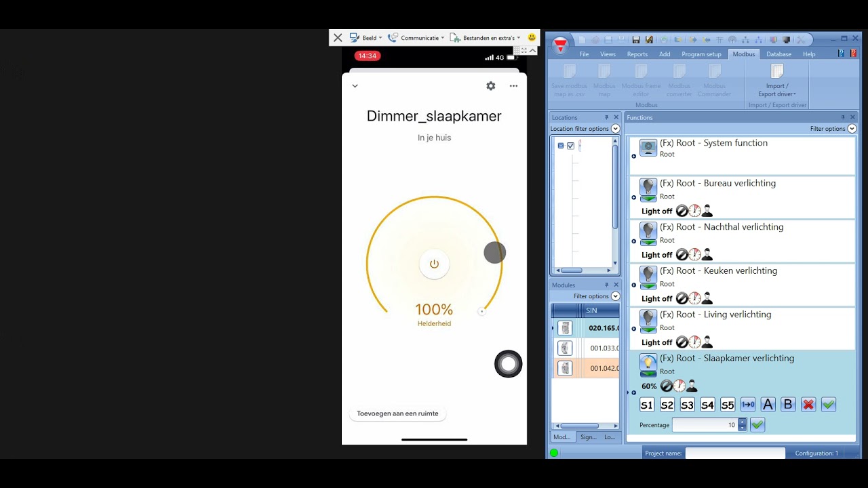Open the Reports ribbon tab

point(637,54)
